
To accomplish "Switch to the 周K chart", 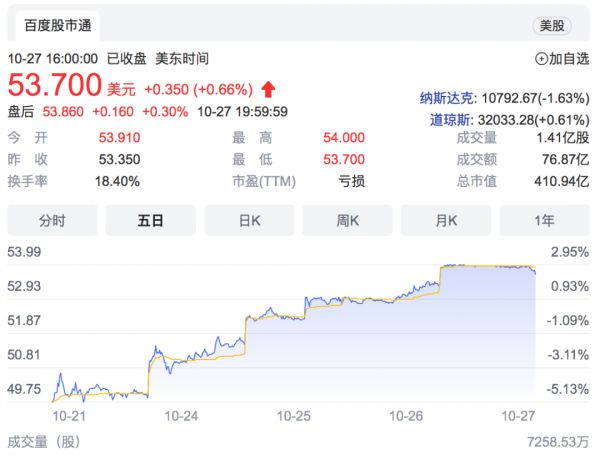I will click(347, 220).
